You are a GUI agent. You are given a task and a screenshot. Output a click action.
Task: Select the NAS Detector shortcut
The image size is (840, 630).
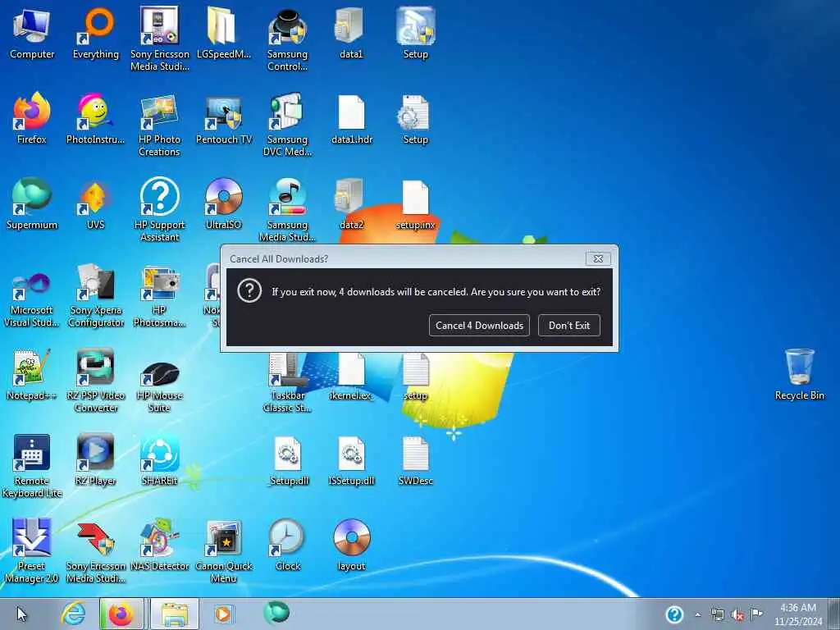(x=160, y=545)
